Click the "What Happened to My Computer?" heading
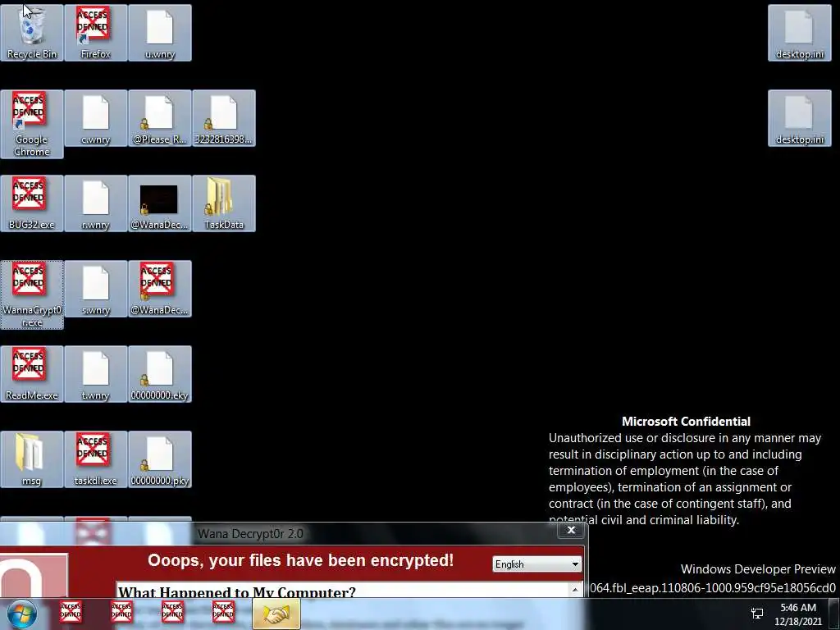Image resolution: width=840 pixels, height=630 pixels. tap(236, 592)
